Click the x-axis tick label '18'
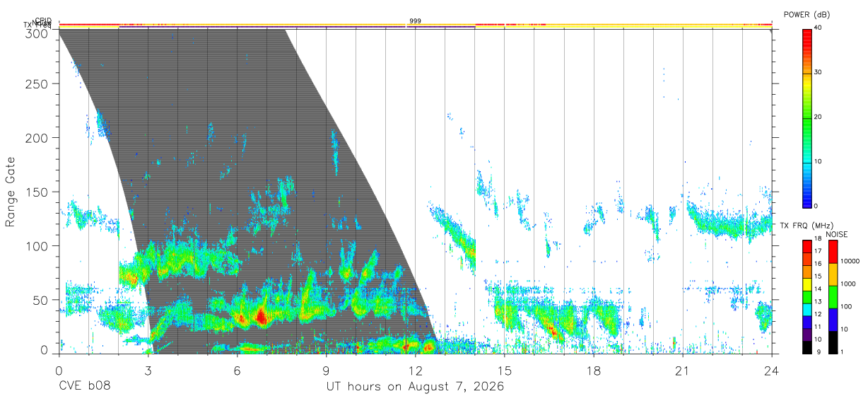This screenshot has height=401, width=868. (x=593, y=370)
